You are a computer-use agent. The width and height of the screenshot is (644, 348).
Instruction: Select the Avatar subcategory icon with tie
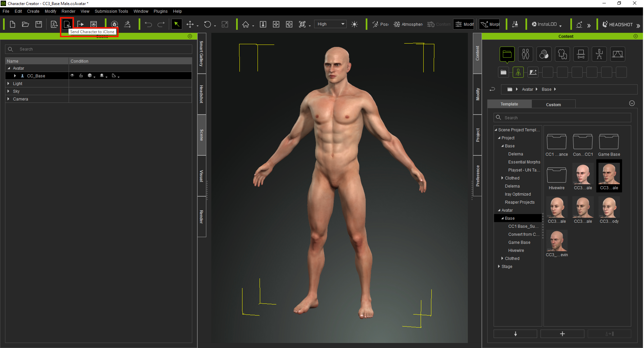pos(518,72)
